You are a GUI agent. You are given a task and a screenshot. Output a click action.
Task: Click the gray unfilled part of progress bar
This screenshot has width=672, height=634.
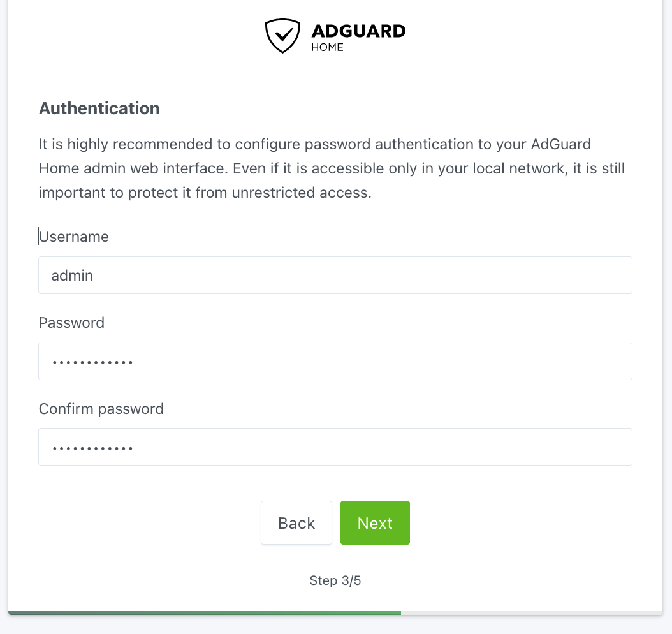point(532,613)
